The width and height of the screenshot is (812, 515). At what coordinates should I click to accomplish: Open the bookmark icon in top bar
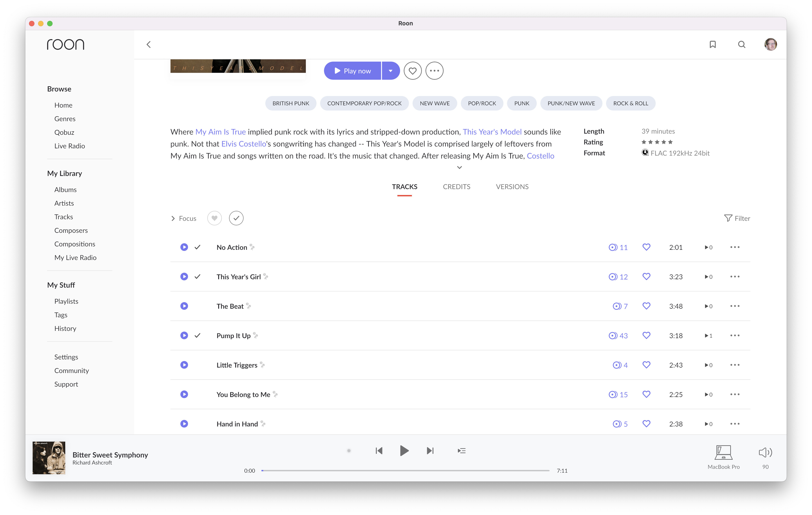(x=713, y=44)
